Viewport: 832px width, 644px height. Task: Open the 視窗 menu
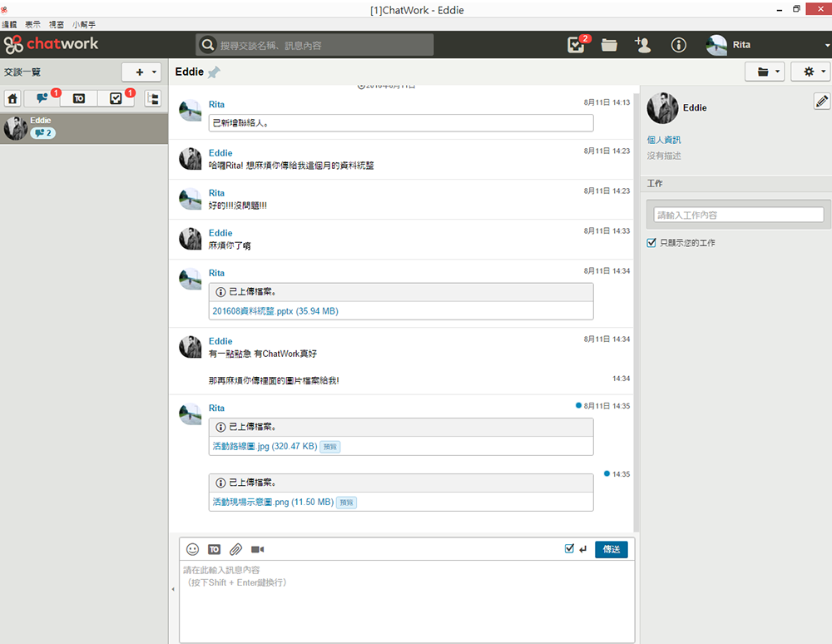pos(57,24)
